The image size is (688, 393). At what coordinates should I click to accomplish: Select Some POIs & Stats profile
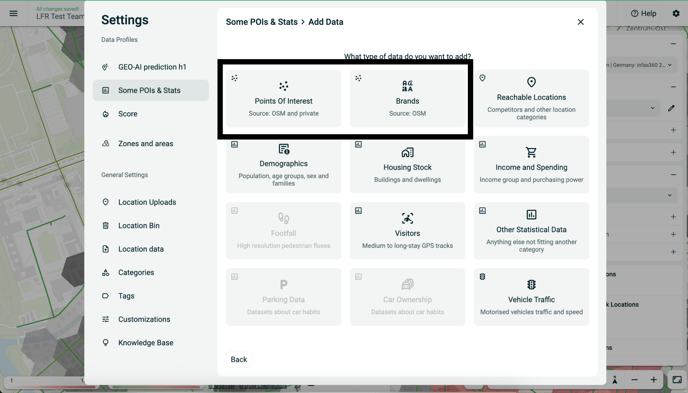coord(151,90)
